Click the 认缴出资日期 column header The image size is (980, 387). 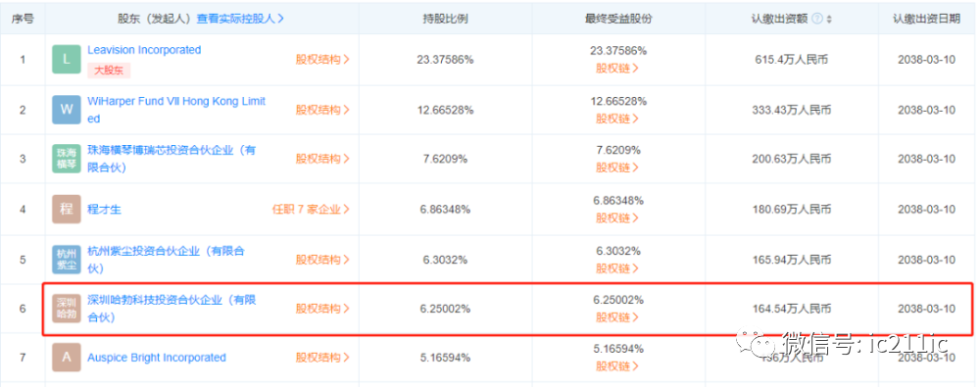click(927, 19)
